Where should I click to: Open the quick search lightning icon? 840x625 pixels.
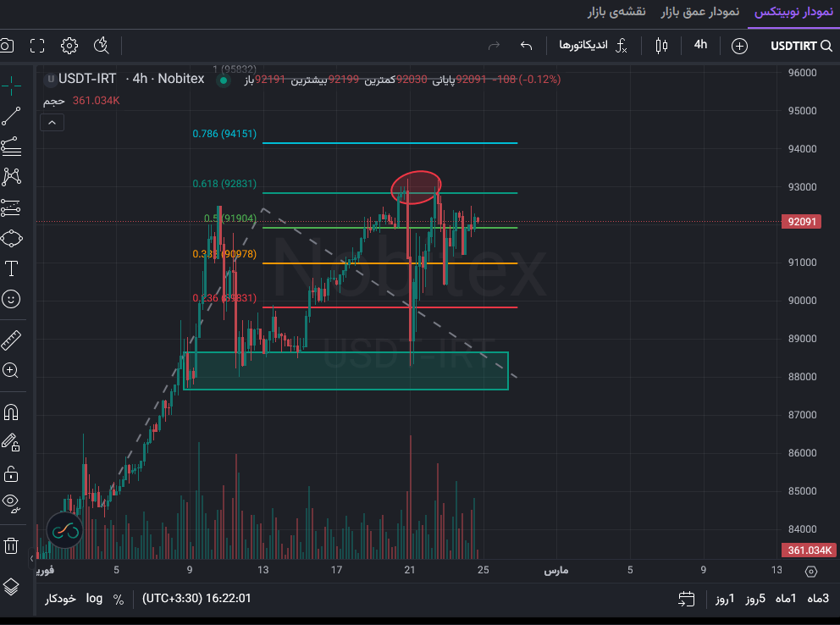[x=101, y=46]
